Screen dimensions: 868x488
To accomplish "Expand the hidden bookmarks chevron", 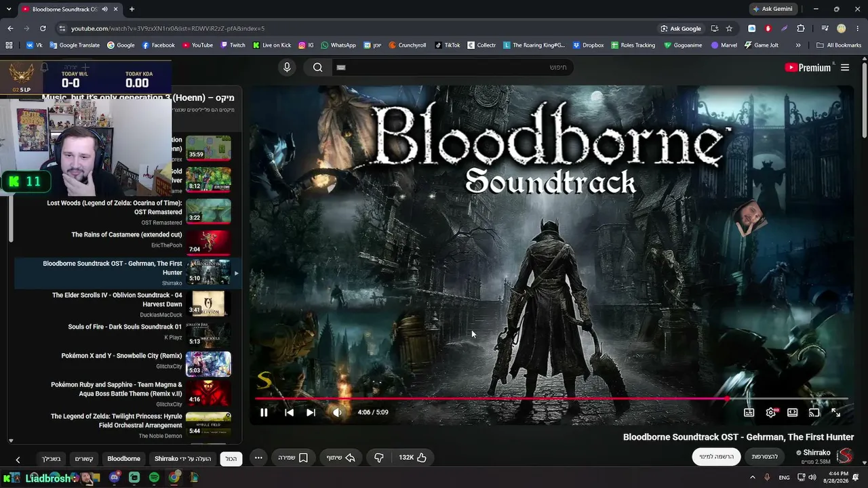I will pyautogui.click(x=798, y=45).
